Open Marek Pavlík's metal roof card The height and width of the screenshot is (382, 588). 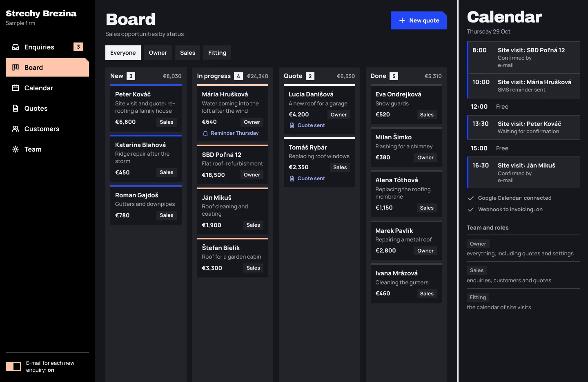pos(406,240)
